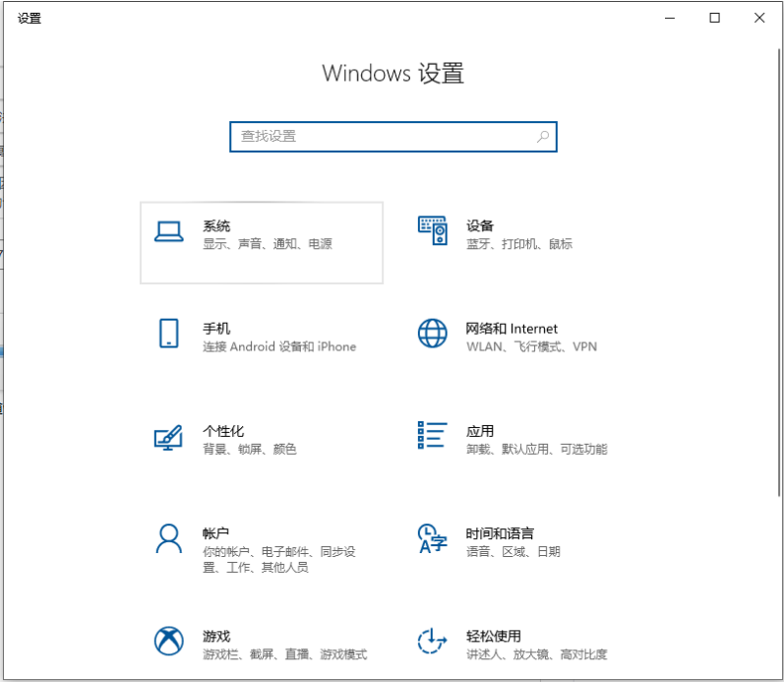784x682 pixels.
Task: Open 时间和语言 via its heading
Action: pyautogui.click(x=500, y=533)
